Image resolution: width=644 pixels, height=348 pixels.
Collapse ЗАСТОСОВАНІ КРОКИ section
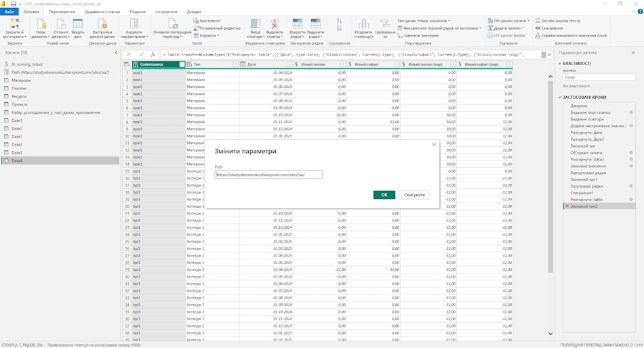pos(559,97)
